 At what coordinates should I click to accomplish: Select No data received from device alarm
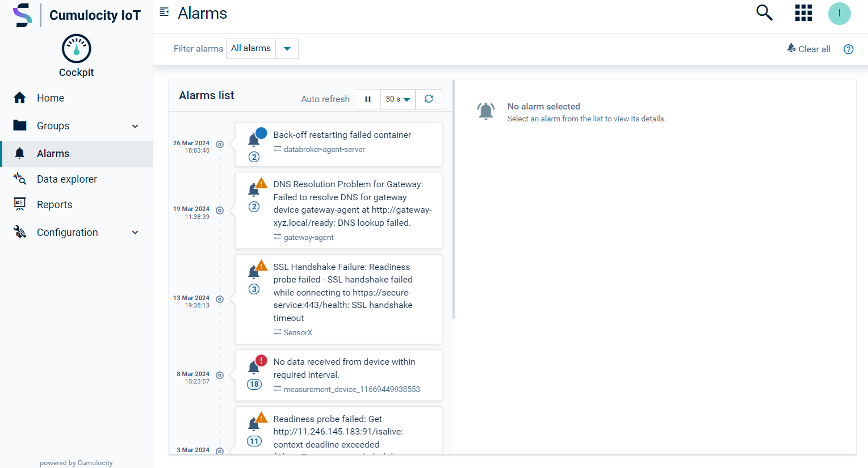(338, 375)
